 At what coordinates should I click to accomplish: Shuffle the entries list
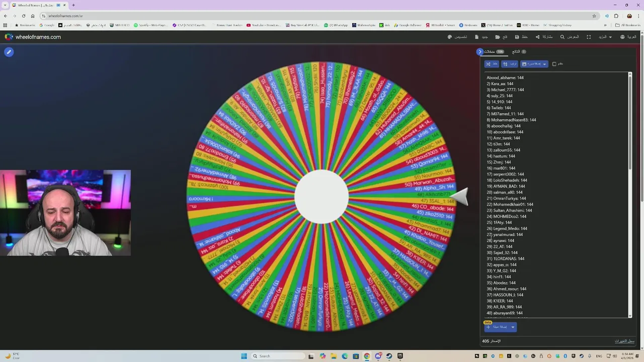(492, 64)
